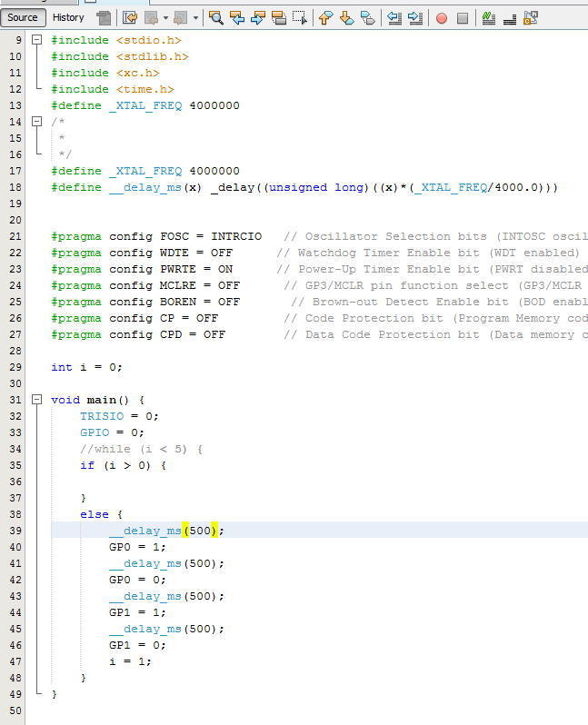Viewport: 588px width, 725px height.
Task: Shift the line left
Action: click(x=394, y=17)
